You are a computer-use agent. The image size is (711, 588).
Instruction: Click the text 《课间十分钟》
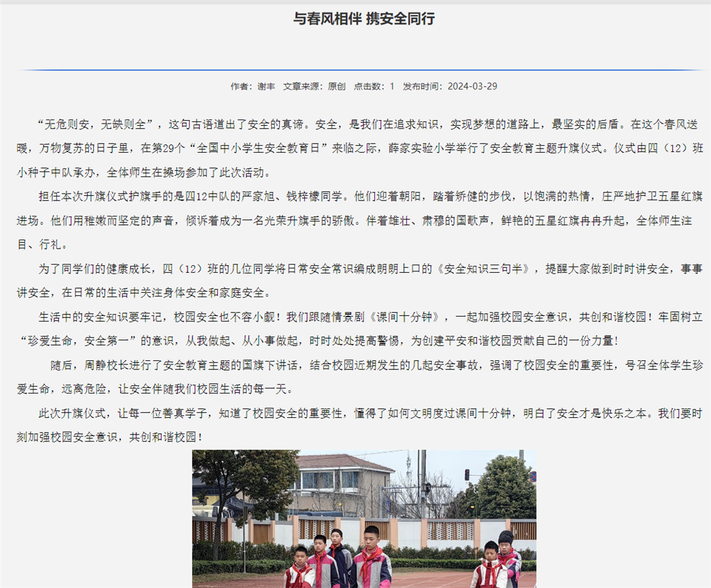pyautogui.click(x=405, y=317)
